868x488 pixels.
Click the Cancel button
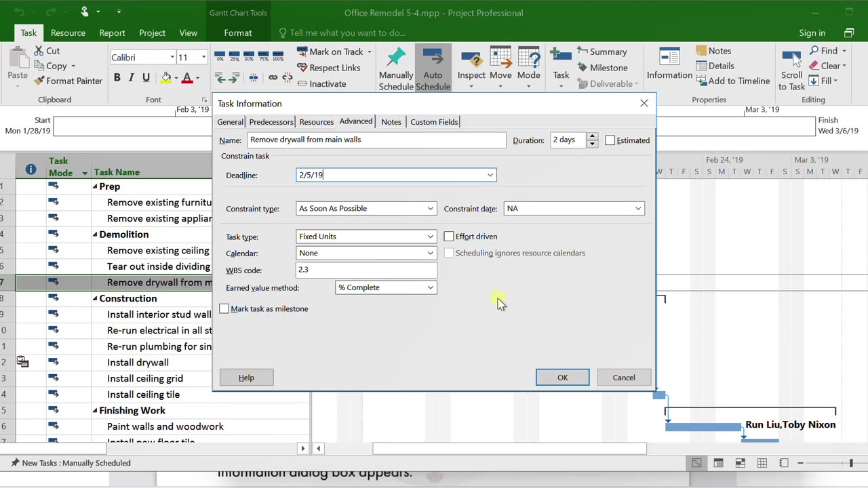click(624, 378)
